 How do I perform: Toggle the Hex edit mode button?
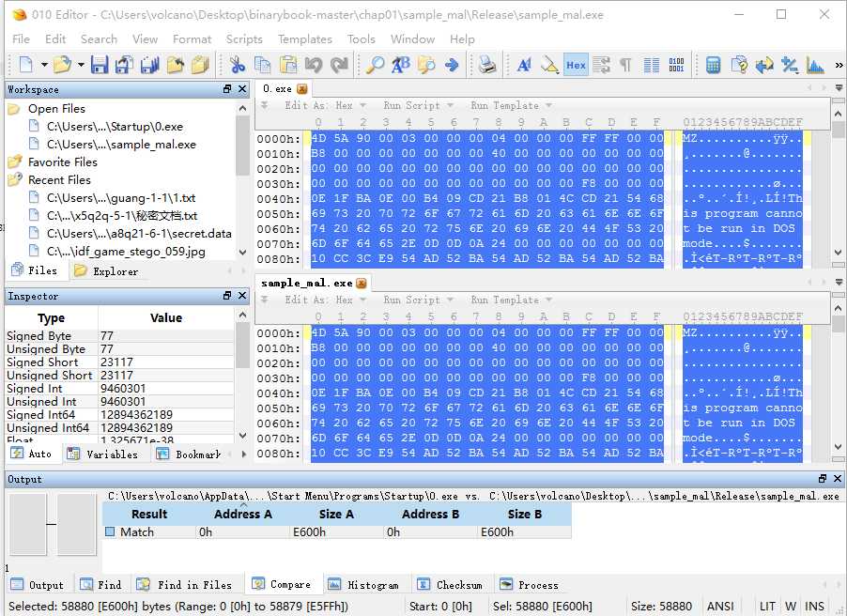(x=576, y=66)
